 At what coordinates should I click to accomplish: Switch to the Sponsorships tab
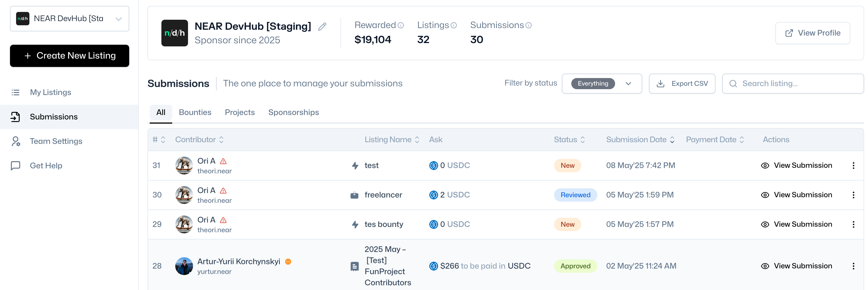(293, 112)
